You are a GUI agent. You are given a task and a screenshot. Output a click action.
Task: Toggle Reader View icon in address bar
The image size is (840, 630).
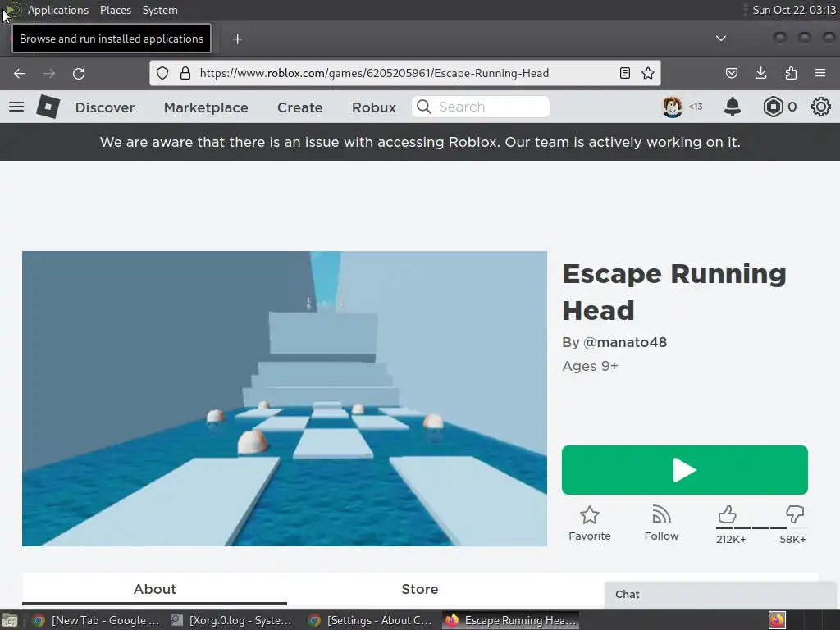(x=624, y=73)
